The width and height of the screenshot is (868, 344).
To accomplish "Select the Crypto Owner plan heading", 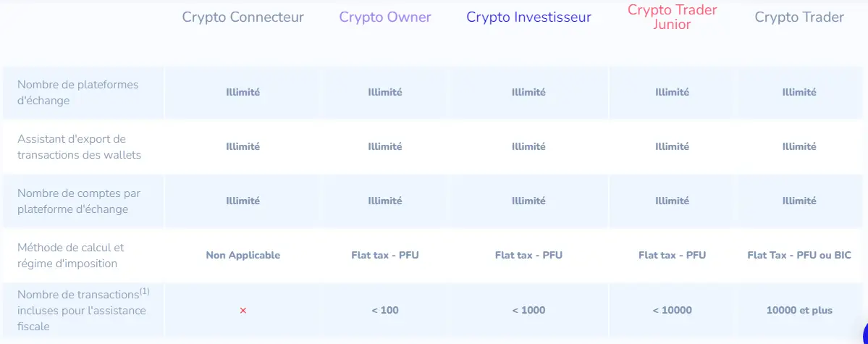I will click(x=385, y=17).
